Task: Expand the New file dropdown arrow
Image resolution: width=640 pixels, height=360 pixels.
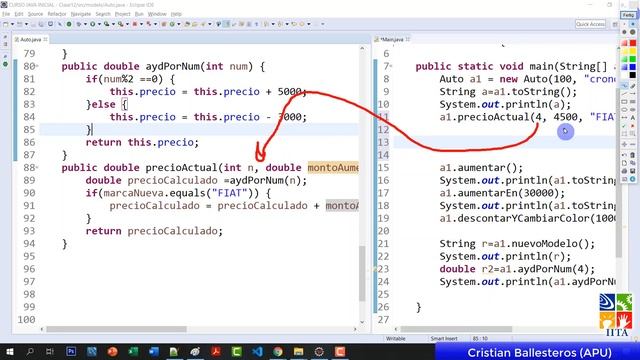Action: click(x=13, y=24)
